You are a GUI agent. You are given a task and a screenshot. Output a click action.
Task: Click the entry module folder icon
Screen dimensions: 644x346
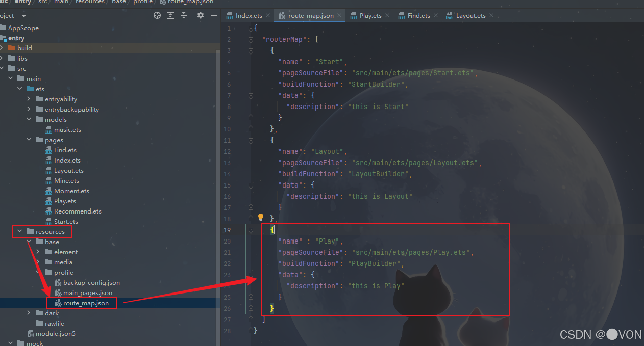click(3, 38)
